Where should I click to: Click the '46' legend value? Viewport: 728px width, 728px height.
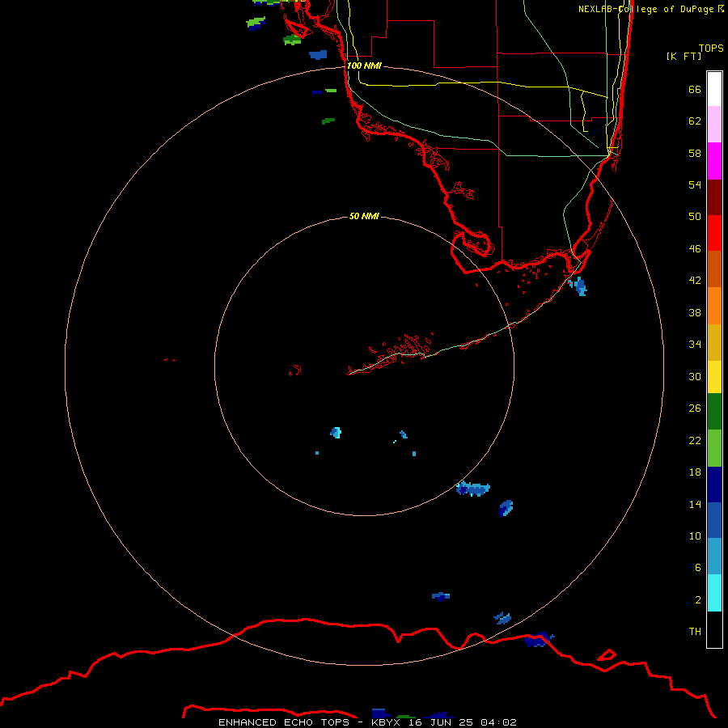tap(695, 248)
